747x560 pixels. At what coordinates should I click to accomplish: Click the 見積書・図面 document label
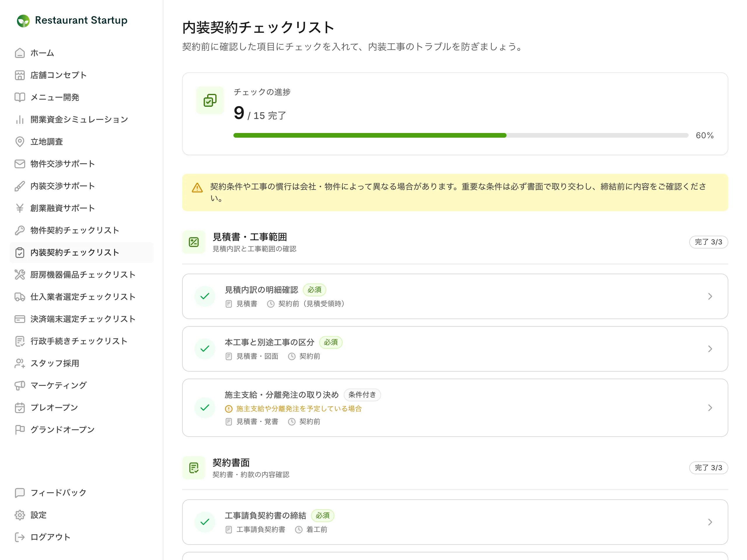tap(257, 356)
